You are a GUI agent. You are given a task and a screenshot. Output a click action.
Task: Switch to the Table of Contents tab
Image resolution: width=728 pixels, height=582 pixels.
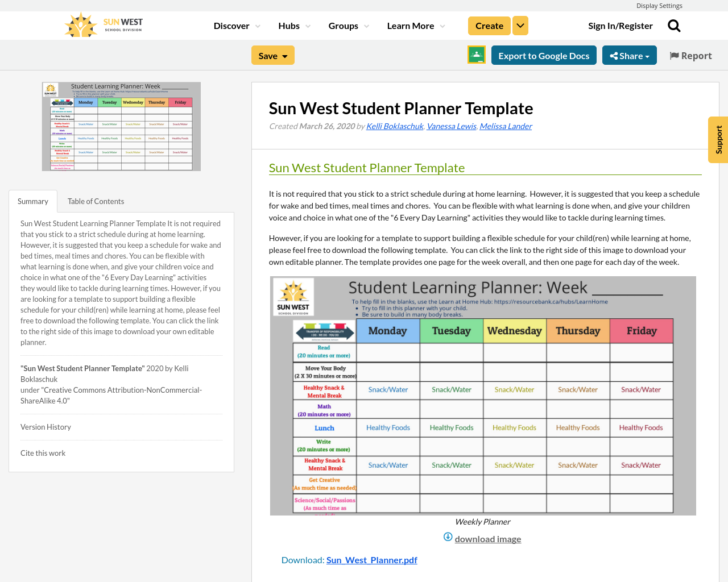tap(96, 200)
